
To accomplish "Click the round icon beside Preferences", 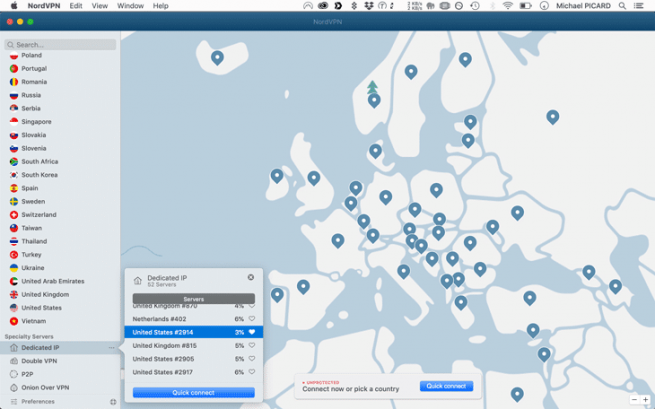I will pos(113,401).
